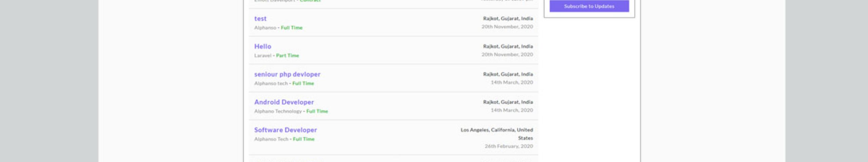The width and height of the screenshot is (868, 162).
Task: Click the location on the Hello job row
Action: click(508, 46)
